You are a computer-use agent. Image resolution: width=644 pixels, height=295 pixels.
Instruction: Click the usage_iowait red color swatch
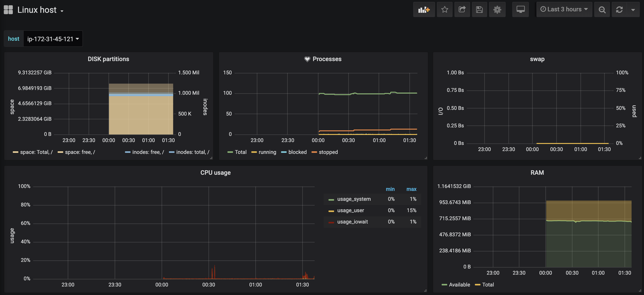[x=331, y=222]
